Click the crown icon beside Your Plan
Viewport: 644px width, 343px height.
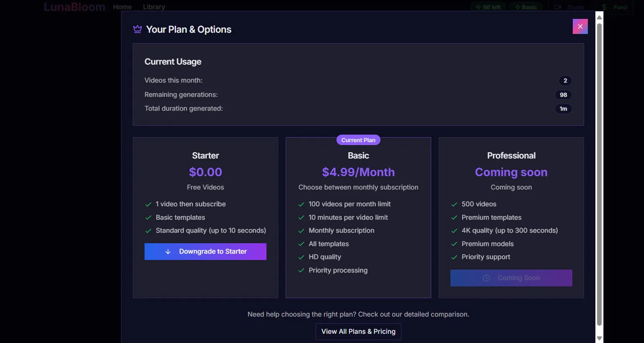pyautogui.click(x=137, y=29)
